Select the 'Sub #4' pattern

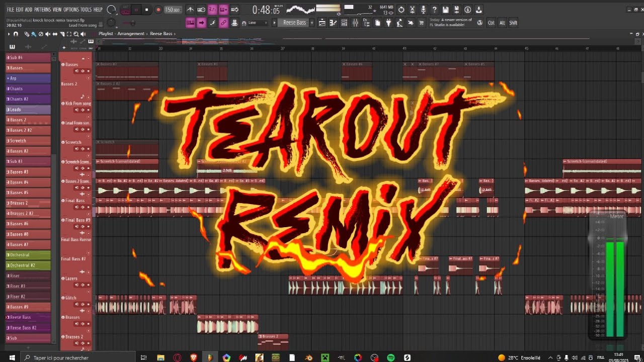pos(28,57)
